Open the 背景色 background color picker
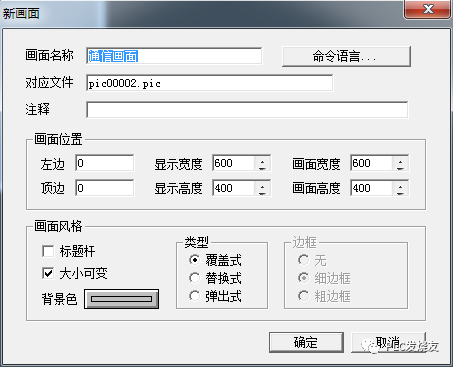453x367 pixels. (121, 299)
